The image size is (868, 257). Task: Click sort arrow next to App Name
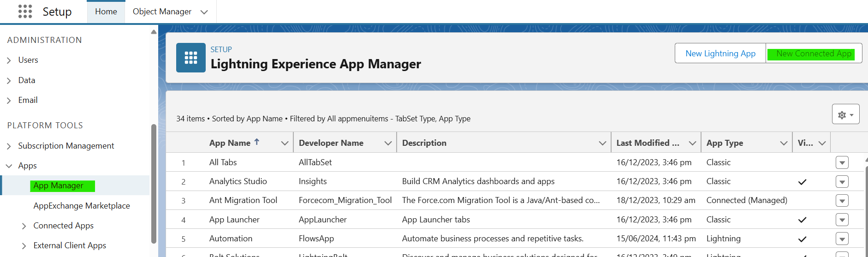coord(257,143)
